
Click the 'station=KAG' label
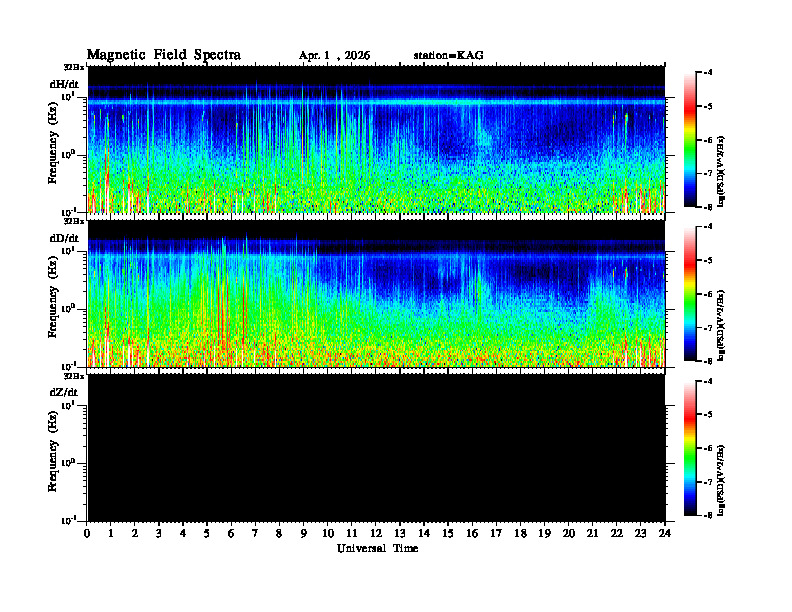[x=448, y=56]
